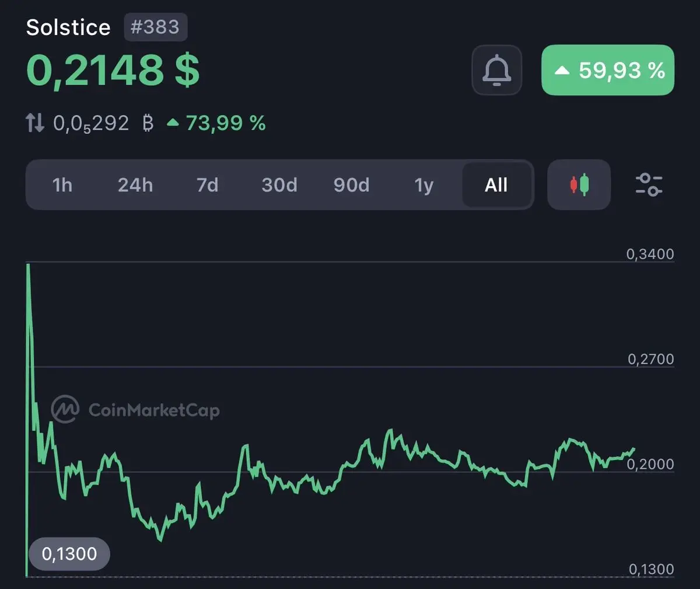
Task: Show the 90d price history
Action: [x=352, y=185]
